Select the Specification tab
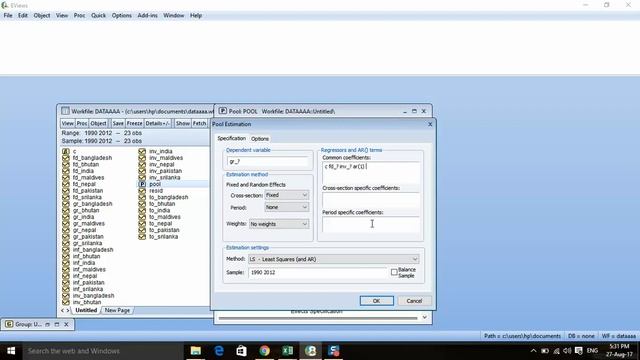 pyautogui.click(x=231, y=138)
